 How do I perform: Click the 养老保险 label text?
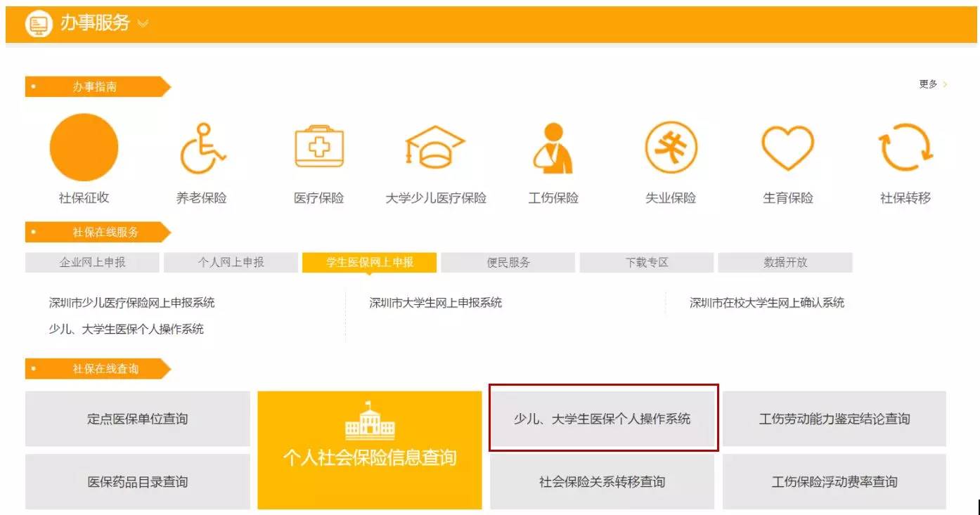tap(202, 198)
